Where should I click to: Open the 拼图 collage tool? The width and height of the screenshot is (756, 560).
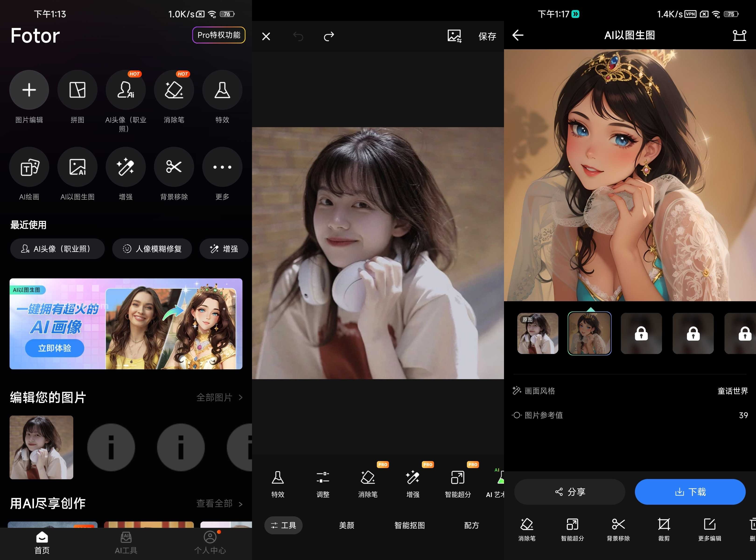(77, 90)
